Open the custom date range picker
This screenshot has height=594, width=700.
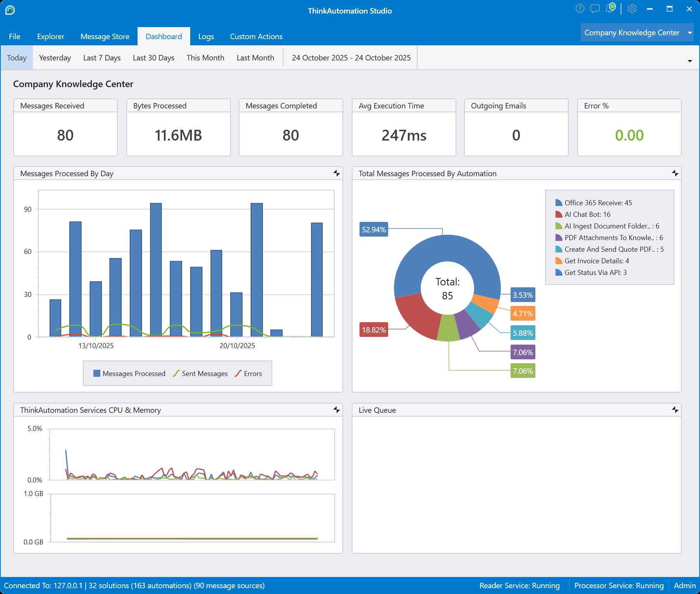(351, 58)
